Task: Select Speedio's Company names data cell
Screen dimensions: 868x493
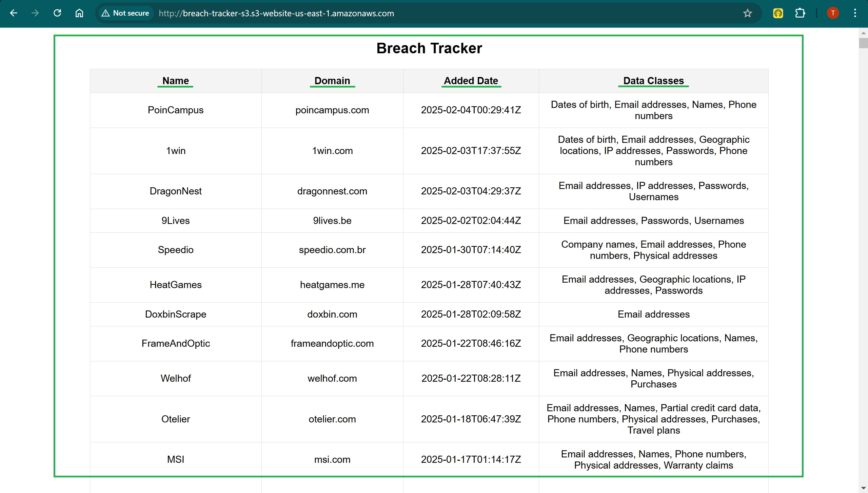Action: (653, 250)
